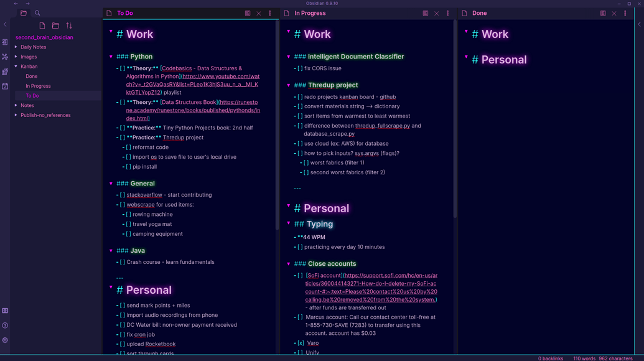
Task: Check the 'pip install' task checkbox
Action: [x=129, y=167]
